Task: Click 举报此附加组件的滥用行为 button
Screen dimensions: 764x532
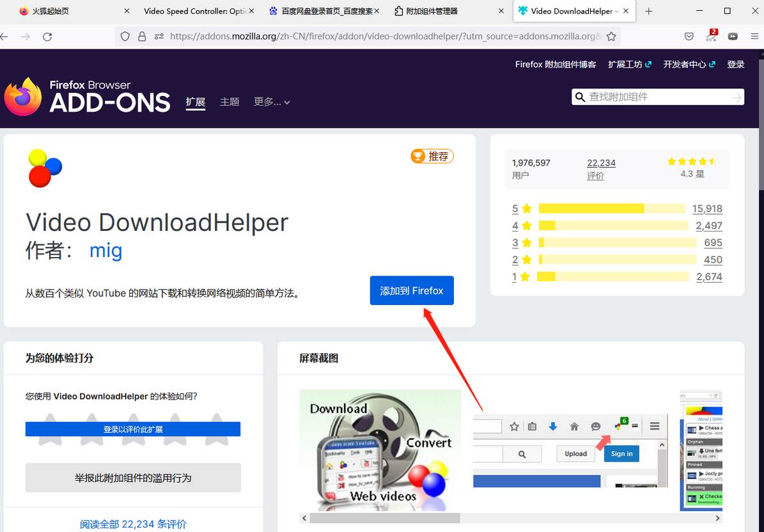Action: pos(133,478)
